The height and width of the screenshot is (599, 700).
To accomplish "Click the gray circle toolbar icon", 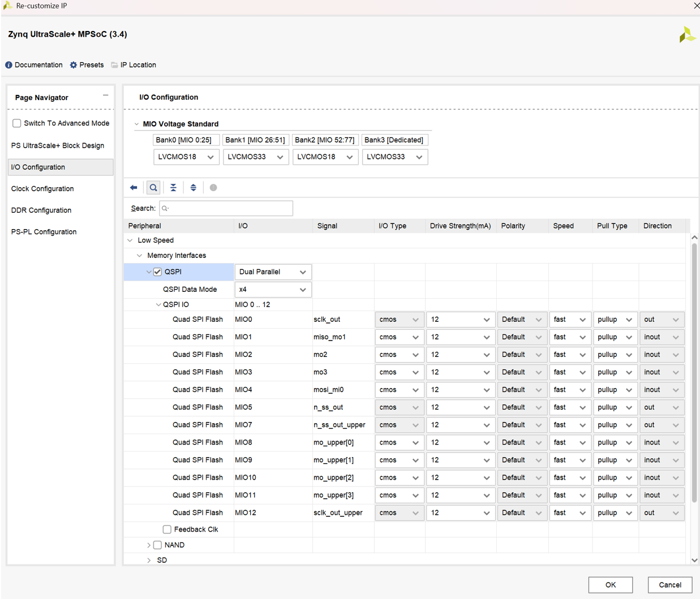I will coord(213,188).
